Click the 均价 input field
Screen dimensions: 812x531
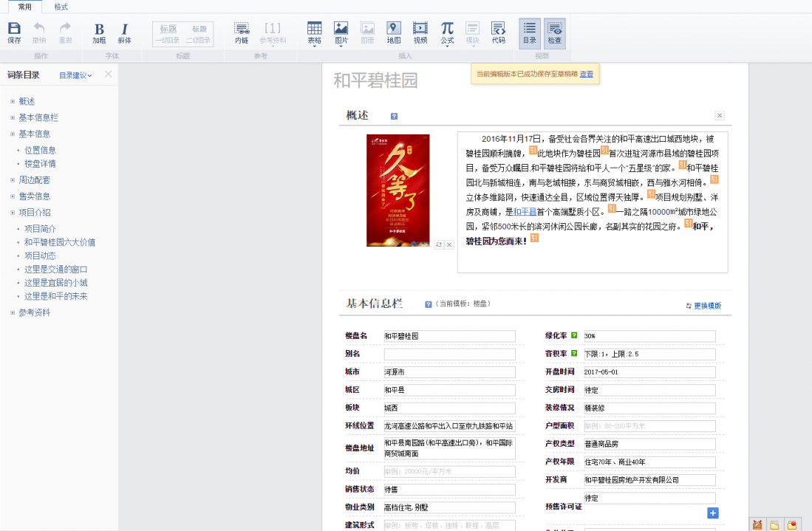click(x=449, y=471)
